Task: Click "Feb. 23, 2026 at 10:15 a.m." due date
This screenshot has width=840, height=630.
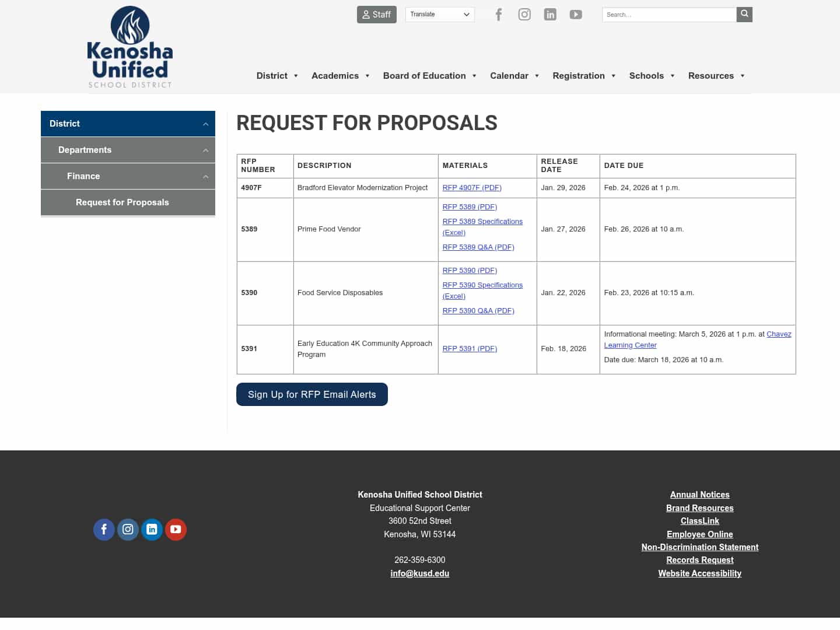Action: (x=649, y=293)
